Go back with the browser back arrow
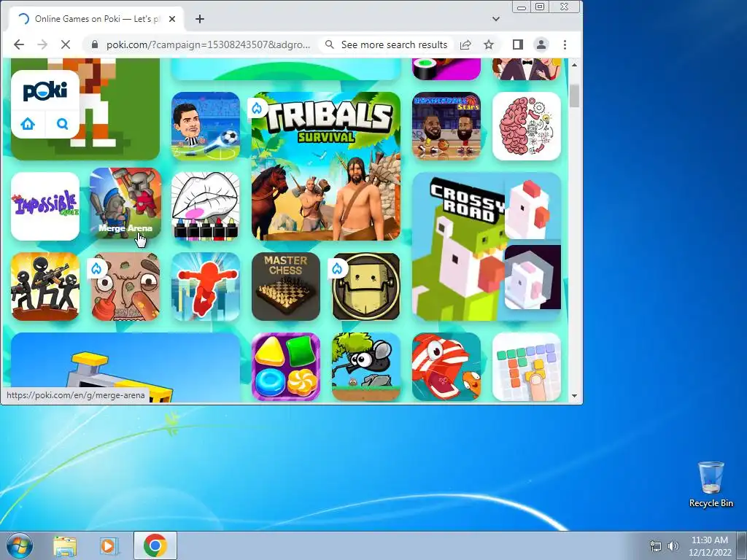This screenshot has height=560, width=747. click(x=19, y=44)
